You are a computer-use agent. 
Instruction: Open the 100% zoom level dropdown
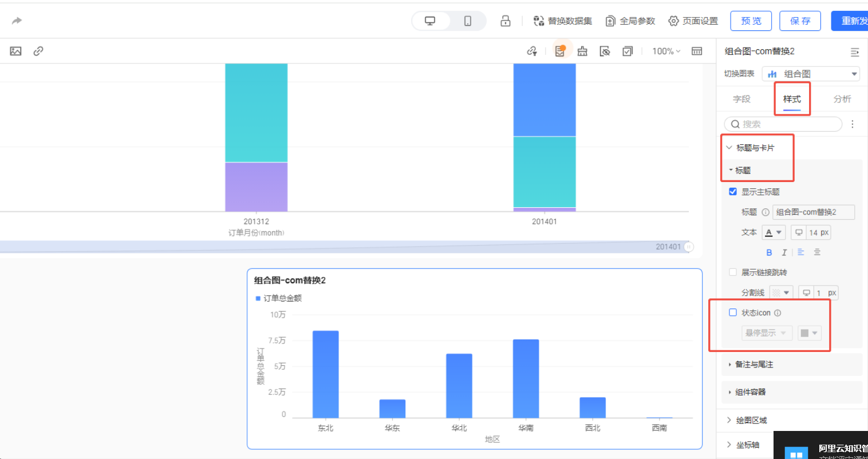tap(666, 52)
